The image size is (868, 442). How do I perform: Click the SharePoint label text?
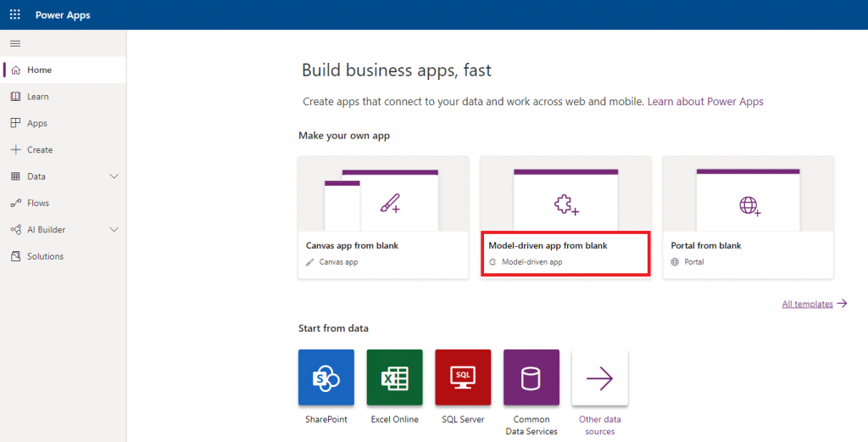click(x=326, y=419)
